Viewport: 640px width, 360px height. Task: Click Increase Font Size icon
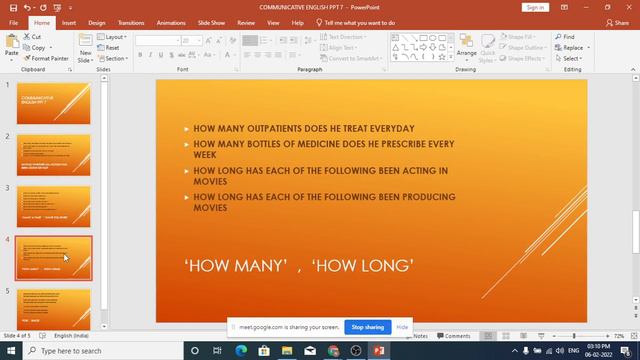[x=209, y=40]
